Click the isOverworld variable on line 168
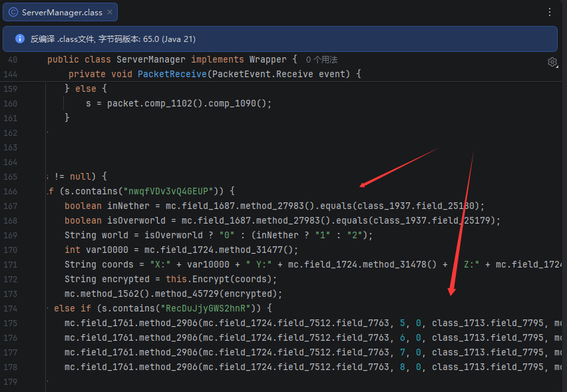 (136, 220)
